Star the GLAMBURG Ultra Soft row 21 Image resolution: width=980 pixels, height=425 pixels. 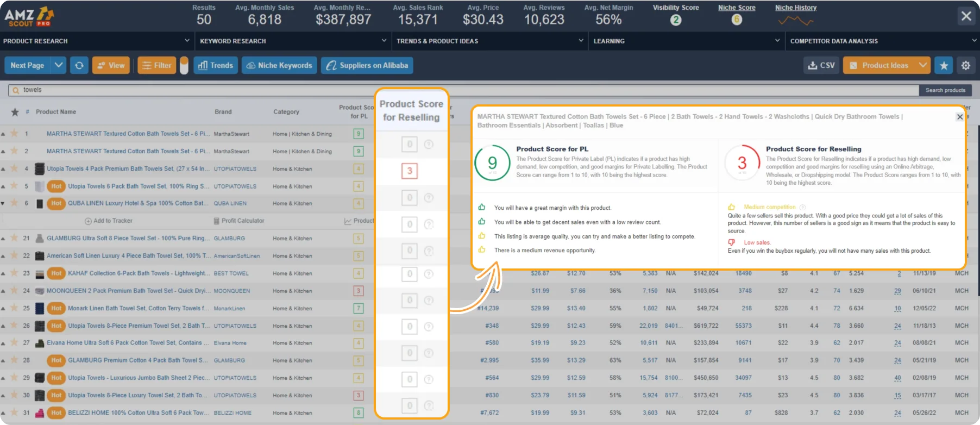15,238
